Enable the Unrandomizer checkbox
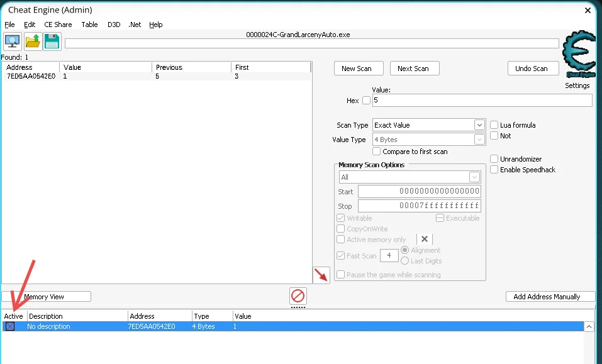The width and height of the screenshot is (602, 364). (x=494, y=159)
